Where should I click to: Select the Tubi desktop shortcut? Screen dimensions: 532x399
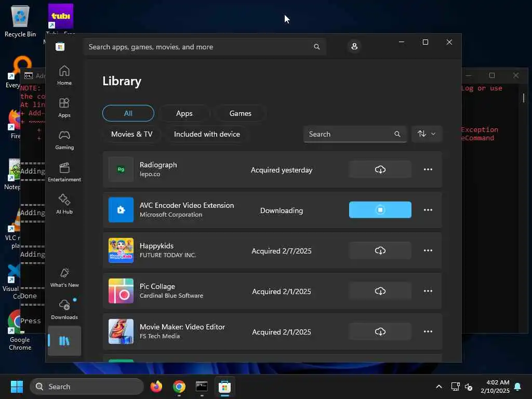[60, 19]
